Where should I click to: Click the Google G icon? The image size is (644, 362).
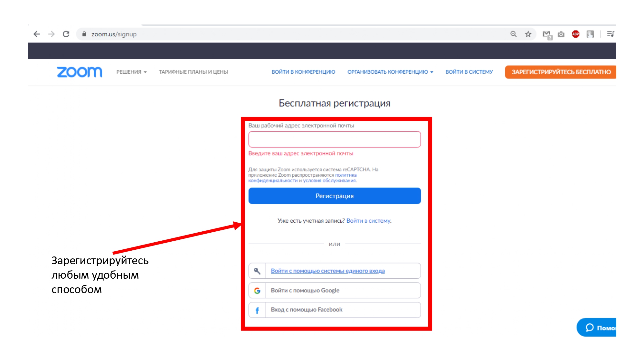[x=257, y=291]
